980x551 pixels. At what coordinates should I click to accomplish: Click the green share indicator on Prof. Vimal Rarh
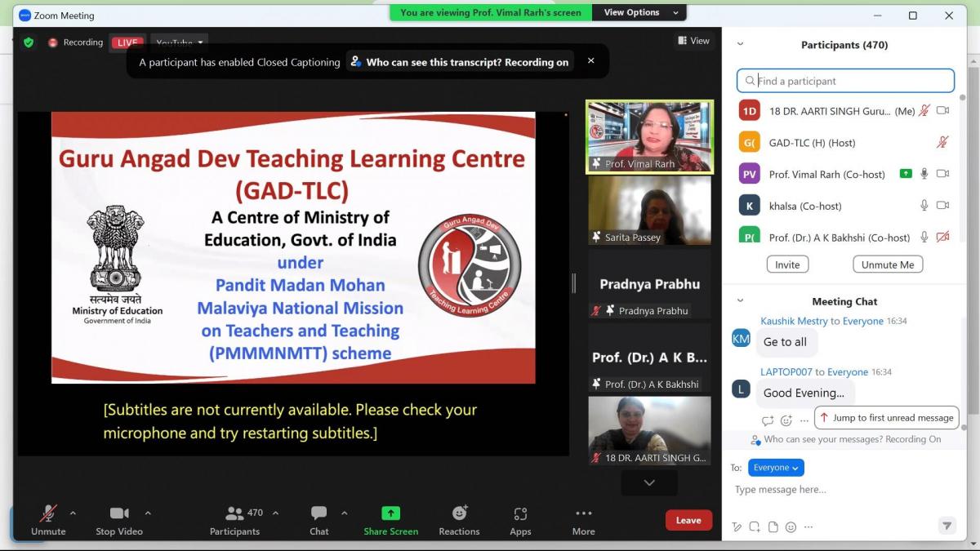point(905,174)
